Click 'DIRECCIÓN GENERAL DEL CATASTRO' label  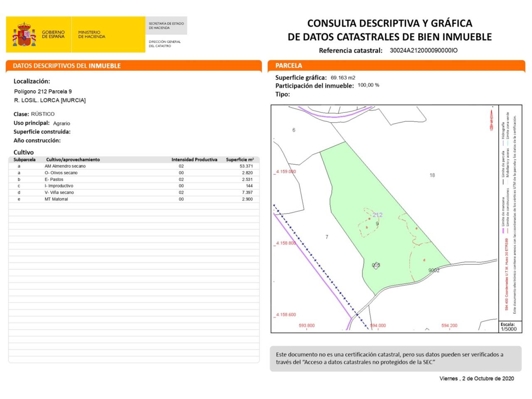click(165, 44)
